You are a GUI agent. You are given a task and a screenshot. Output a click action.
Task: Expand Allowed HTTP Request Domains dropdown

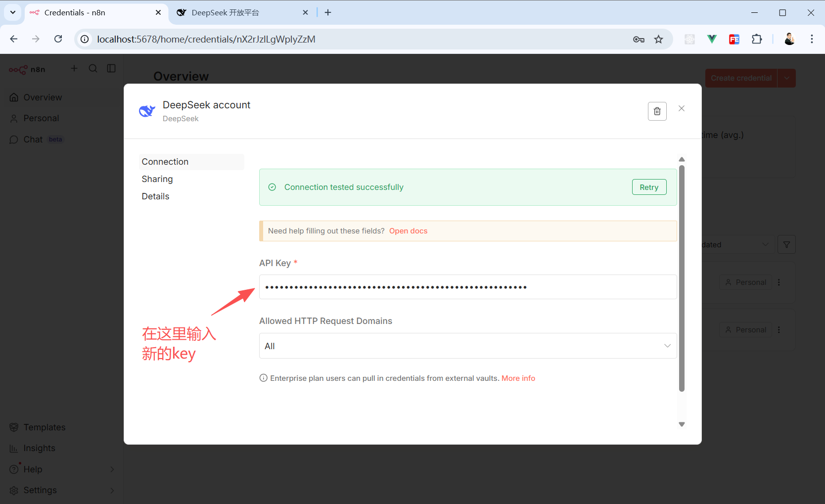tap(467, 346)
